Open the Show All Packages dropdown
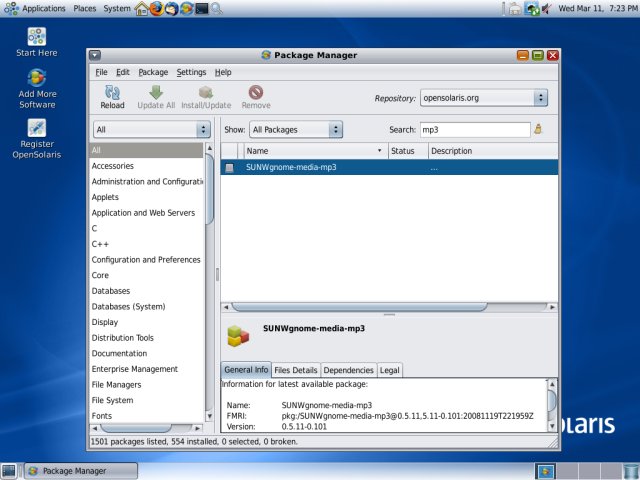 [296, 129]
